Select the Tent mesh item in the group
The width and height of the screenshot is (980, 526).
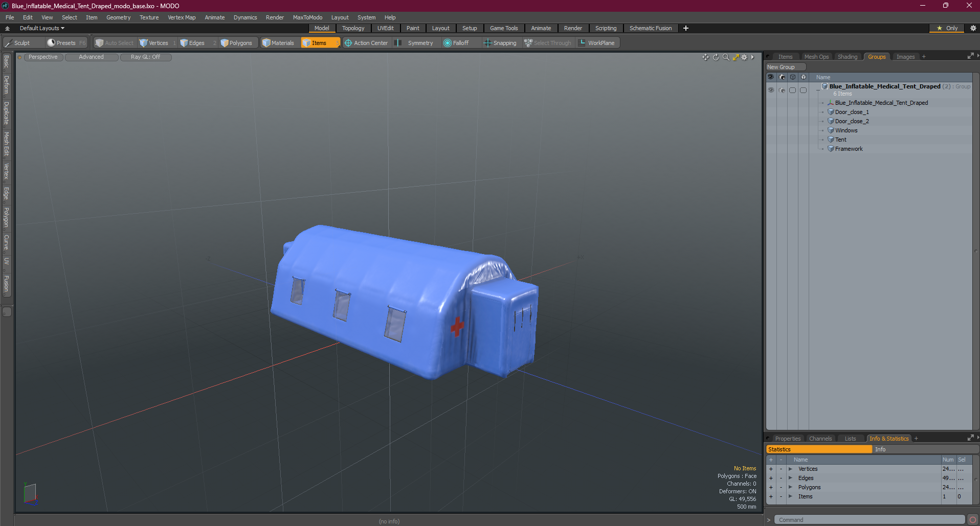tap(840, 140)
